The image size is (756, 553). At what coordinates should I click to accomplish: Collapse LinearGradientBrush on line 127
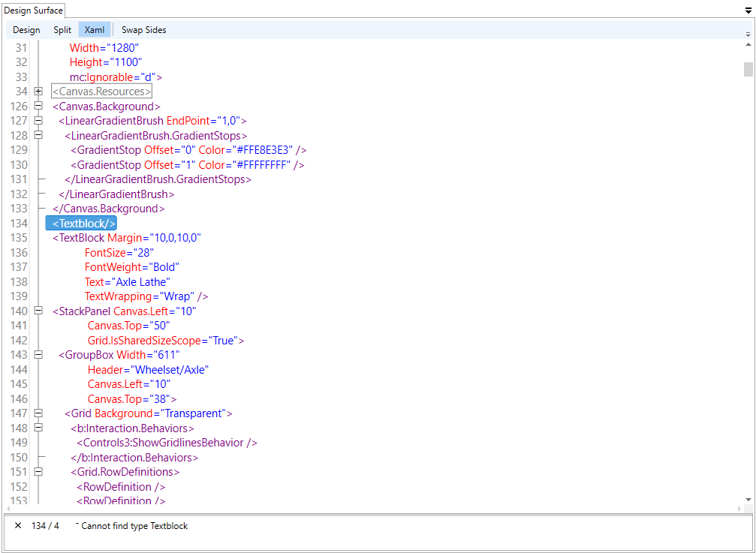(38, 120)
